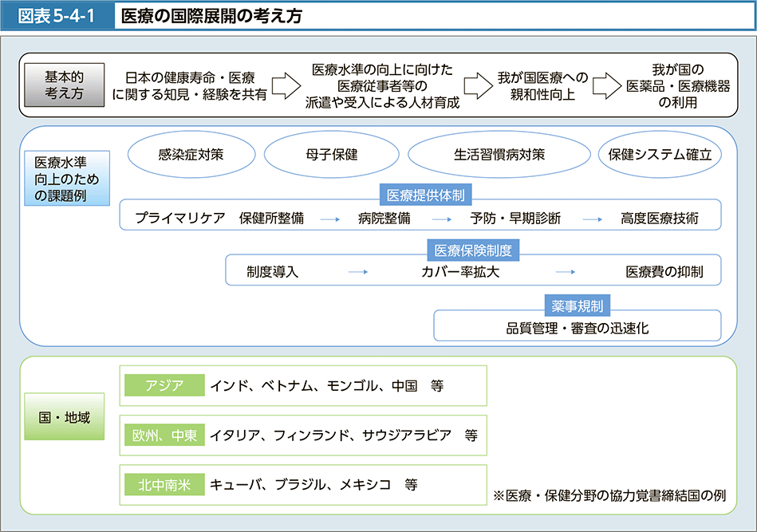Click block arrow after 知見・経験を共有 text
This screenshot has height=532, width=757.
click(286, 86)
